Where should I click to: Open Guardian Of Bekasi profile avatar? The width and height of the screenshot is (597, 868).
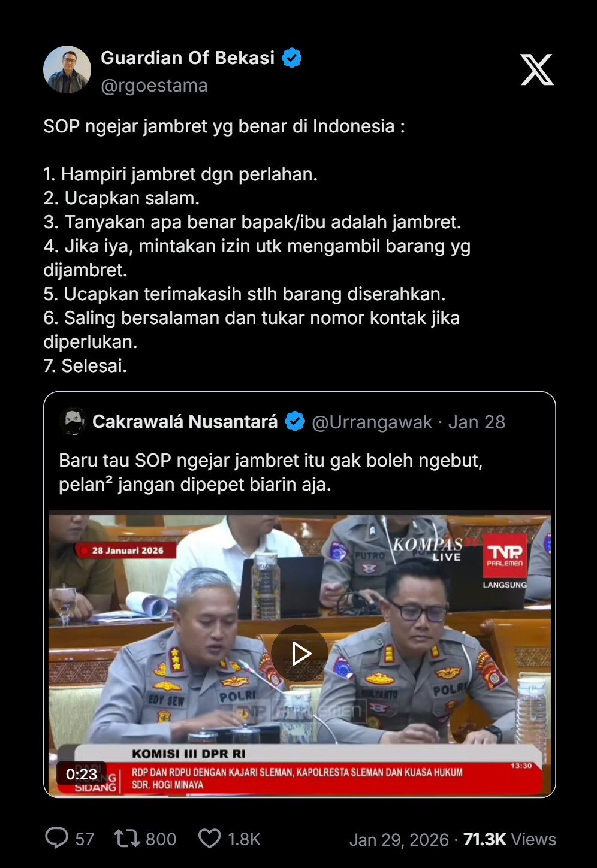(x=67, y=69)
